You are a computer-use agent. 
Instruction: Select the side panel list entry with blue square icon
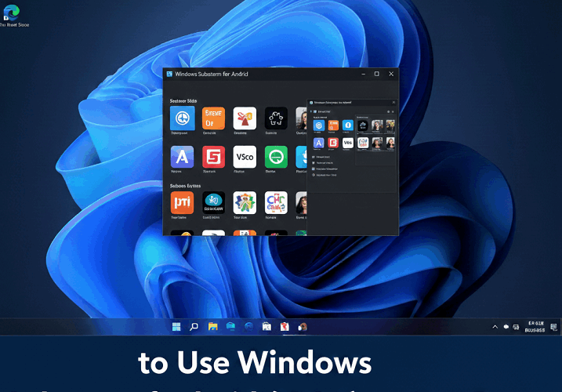[x=325, y=169]
